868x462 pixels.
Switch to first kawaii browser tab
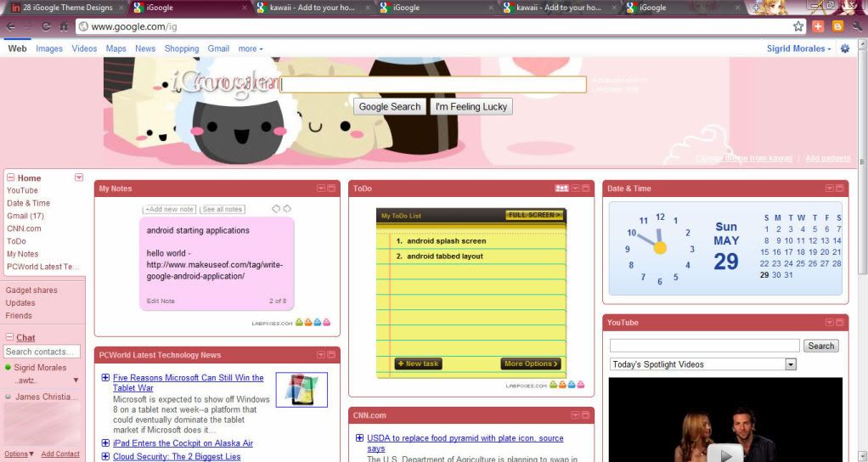coord(313,8)
